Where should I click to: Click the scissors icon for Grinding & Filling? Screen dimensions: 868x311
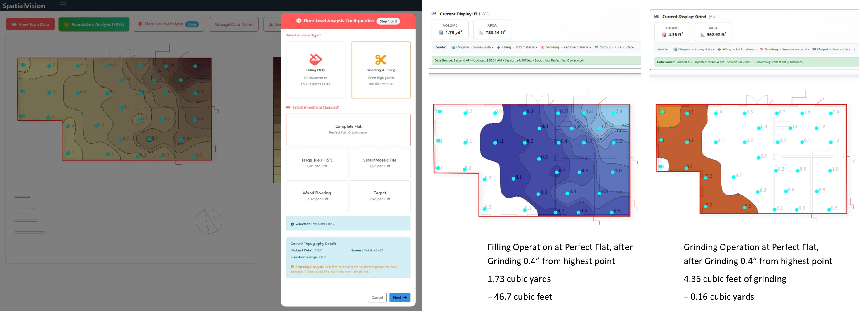click(x=381, y=60)
